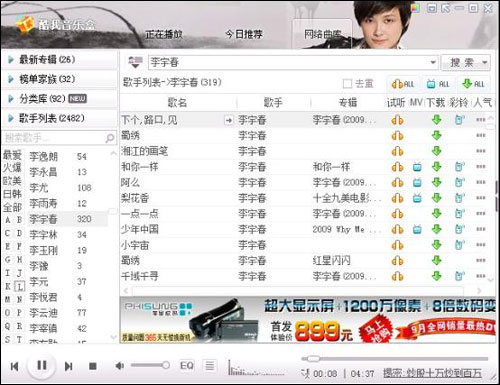
Task: Select the 全部 artist filter
Action: (12, 207)
